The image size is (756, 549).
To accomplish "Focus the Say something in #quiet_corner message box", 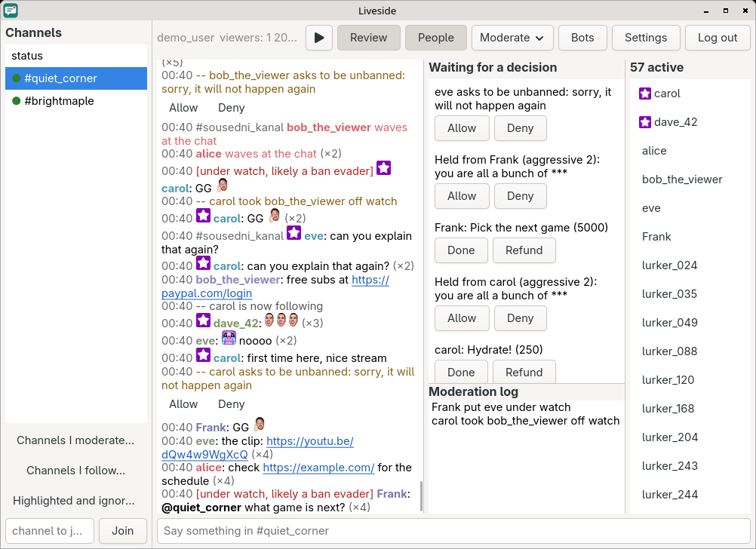I will click(453, 531).
